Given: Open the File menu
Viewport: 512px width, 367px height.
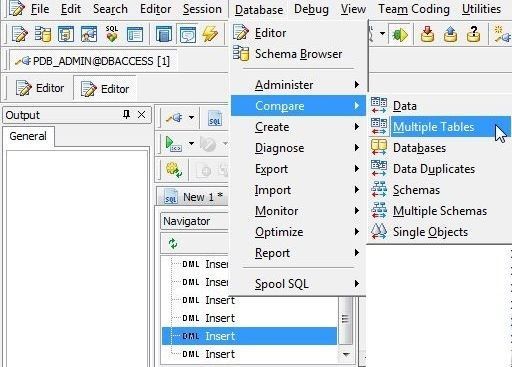Looking at the screenshot, I should [x=40, y=9].
